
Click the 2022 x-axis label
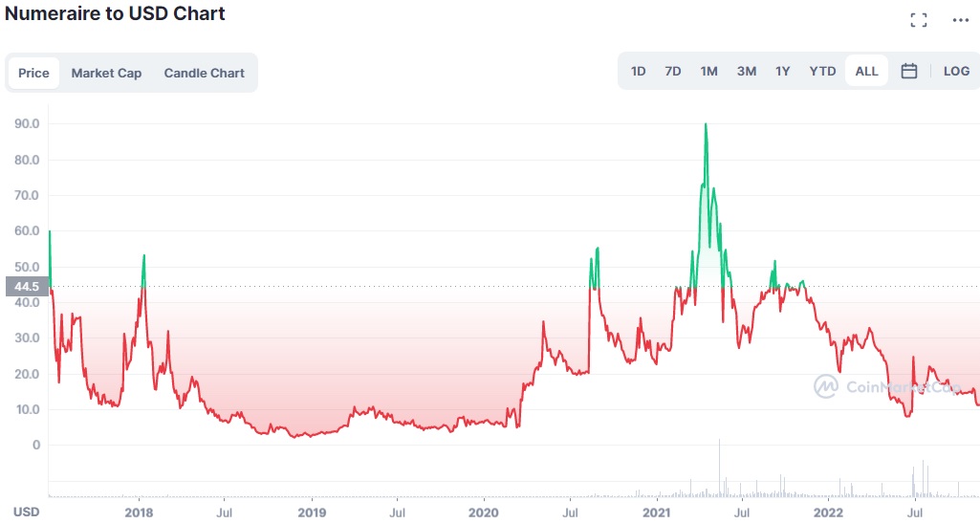[x=828, y=512]
